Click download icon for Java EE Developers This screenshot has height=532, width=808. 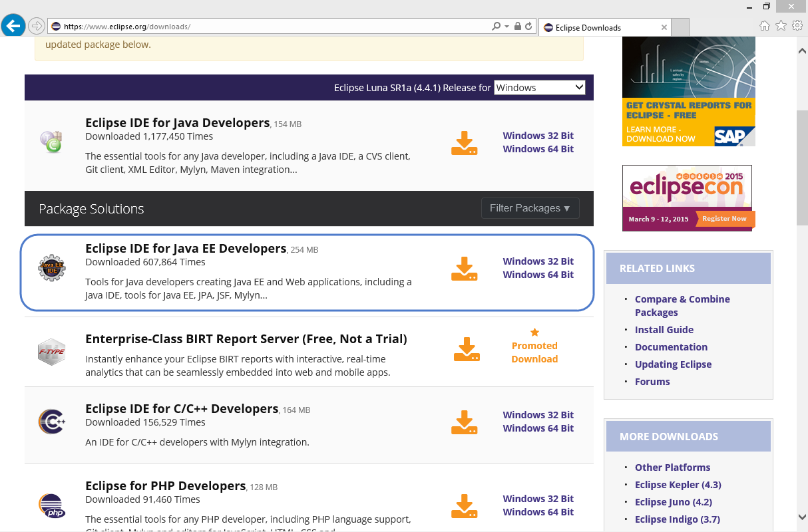(x=465, y=268)
